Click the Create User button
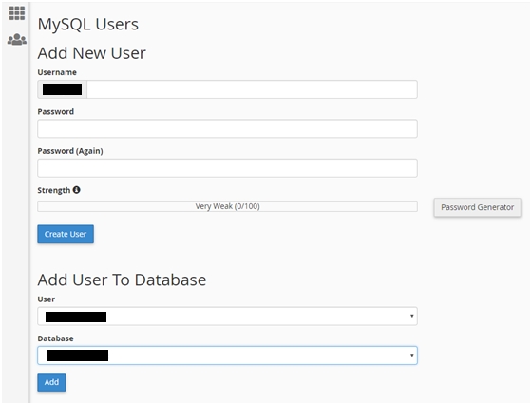532x405 pixels. pos(66,234)
